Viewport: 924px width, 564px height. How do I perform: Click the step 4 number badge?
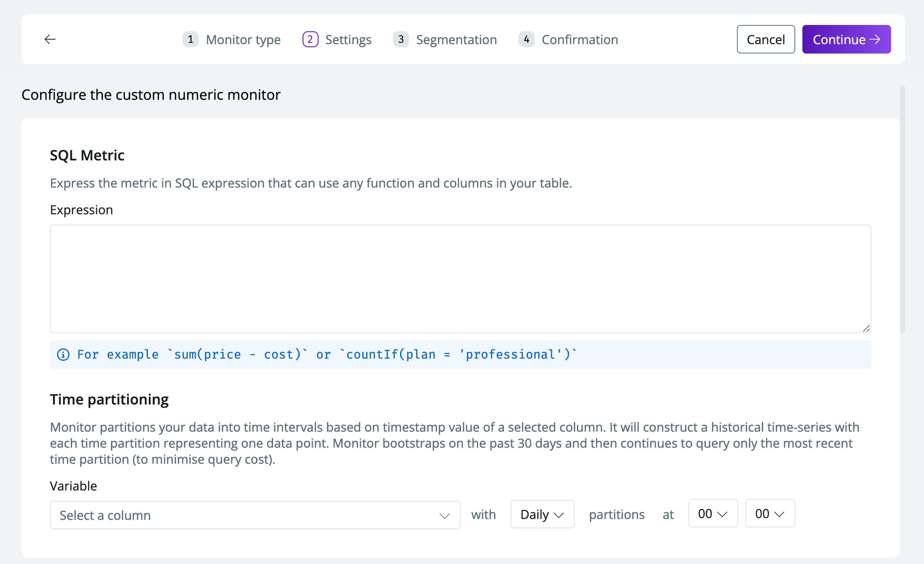pyautogui.click(x=526, y=39)
